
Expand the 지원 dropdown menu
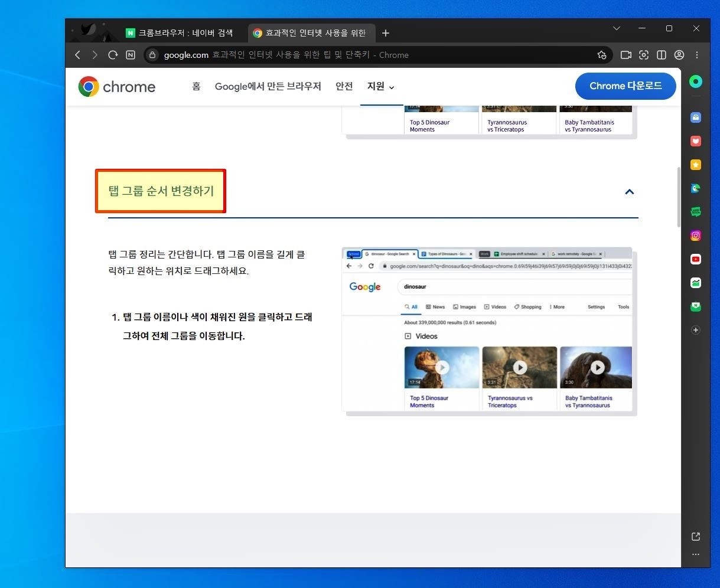tap(381, 86)
